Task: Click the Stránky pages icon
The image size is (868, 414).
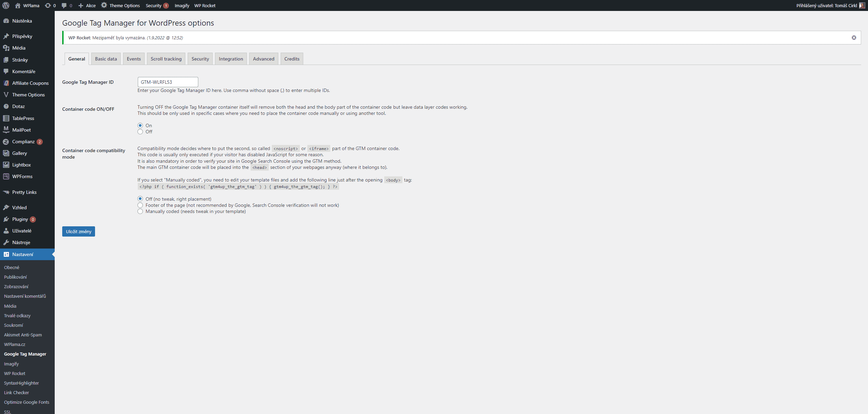Action: click(x=6, y=60)
